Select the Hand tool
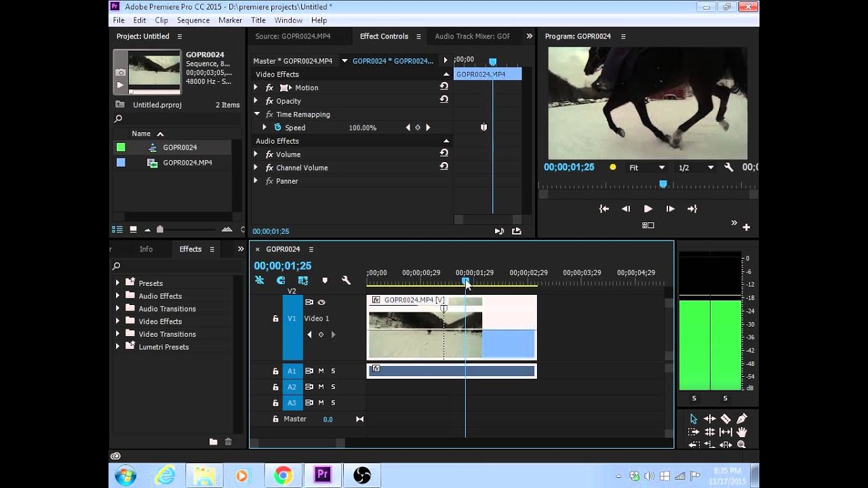868x488 pixels. pyautogui.click(x=742, y=432)
